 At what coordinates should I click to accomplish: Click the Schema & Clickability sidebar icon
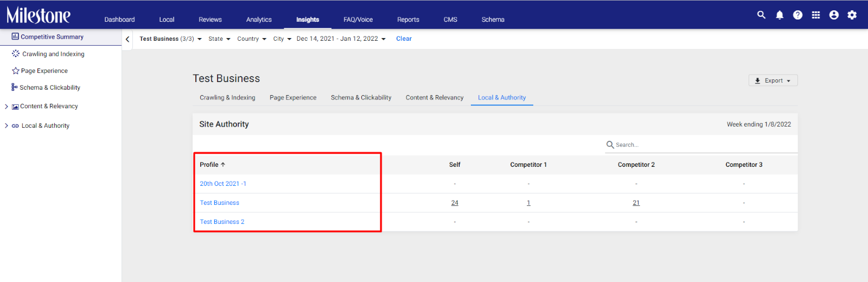pos(15,87)
